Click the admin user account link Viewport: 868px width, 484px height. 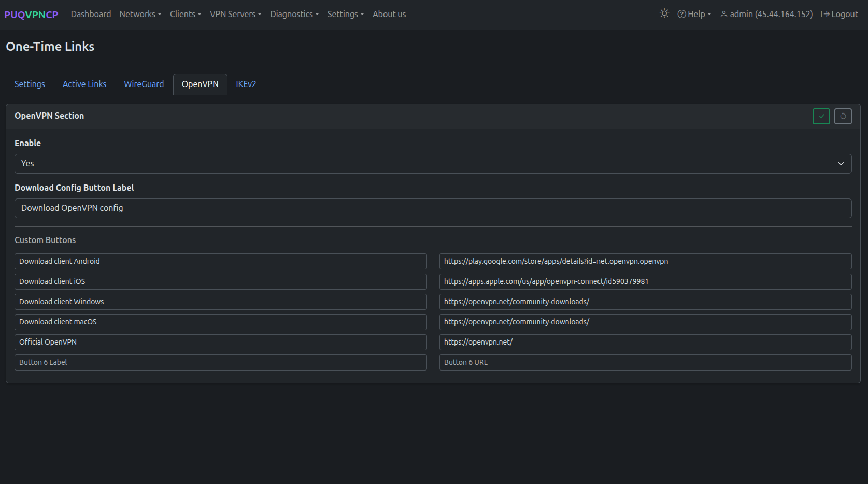point(766,14)
